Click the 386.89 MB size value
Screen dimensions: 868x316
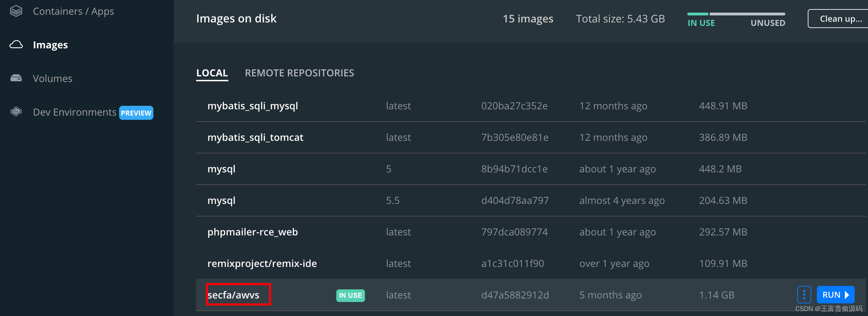pyautogui.click(x=723, y=137)
